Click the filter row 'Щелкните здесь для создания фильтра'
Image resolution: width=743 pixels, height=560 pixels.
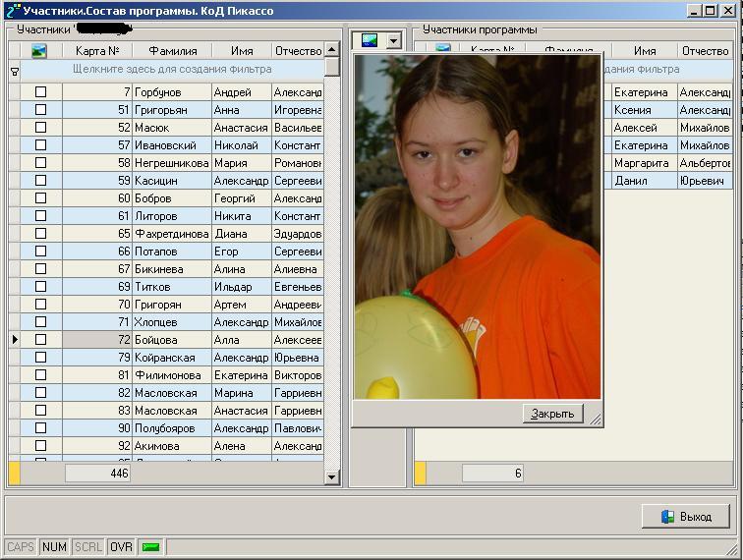click(x=172, y=69)
